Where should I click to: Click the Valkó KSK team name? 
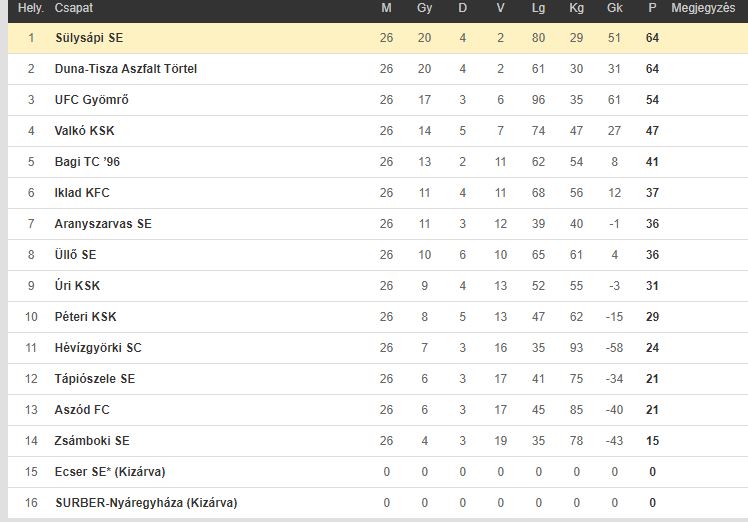(x=84, y=131)
